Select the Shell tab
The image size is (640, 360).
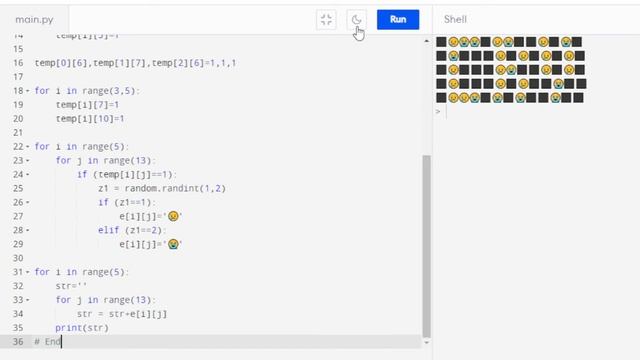click(455, 19)
